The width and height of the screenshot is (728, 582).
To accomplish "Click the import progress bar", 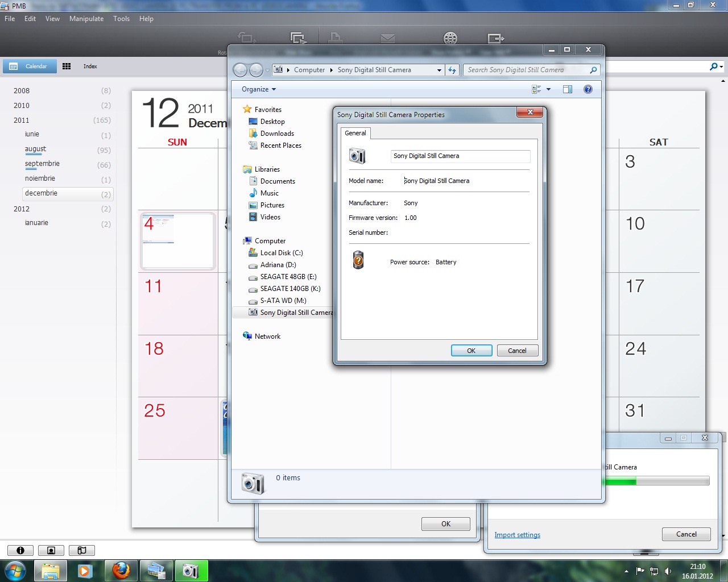I will click(656, 481).
